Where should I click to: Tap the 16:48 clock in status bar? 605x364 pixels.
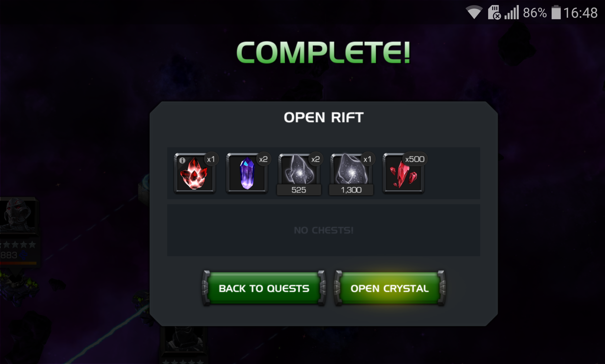point(581,13)
